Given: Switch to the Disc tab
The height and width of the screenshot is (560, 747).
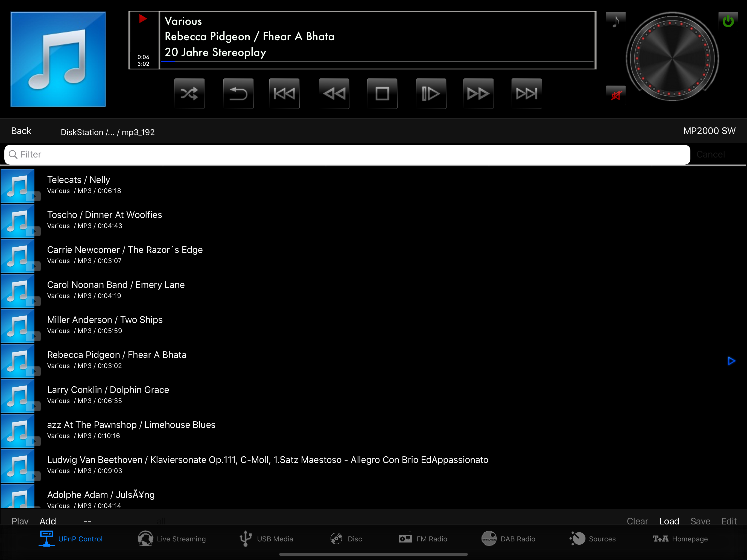Looking at the screenshot, I should [346, 539].
